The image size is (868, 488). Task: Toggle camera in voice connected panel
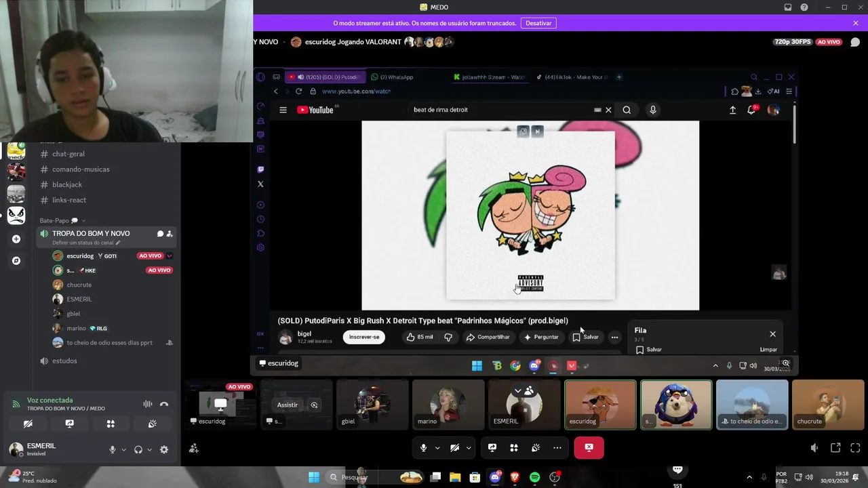tap(28, 424)
